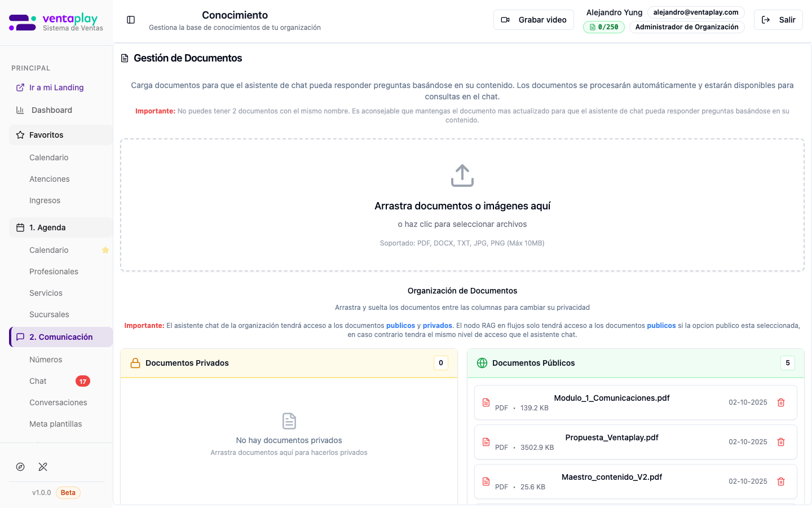812x508 pixels.
Task: Expand the 2. Comunicación section
Action: [60, 337]
